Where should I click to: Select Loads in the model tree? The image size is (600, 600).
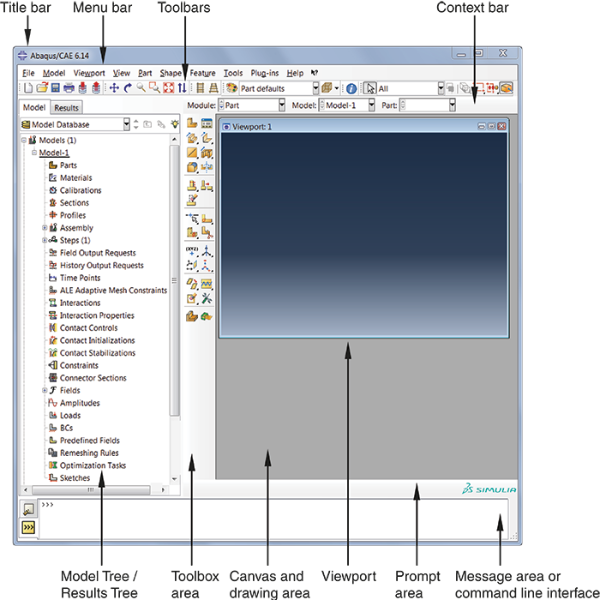(x=70, y=415)
